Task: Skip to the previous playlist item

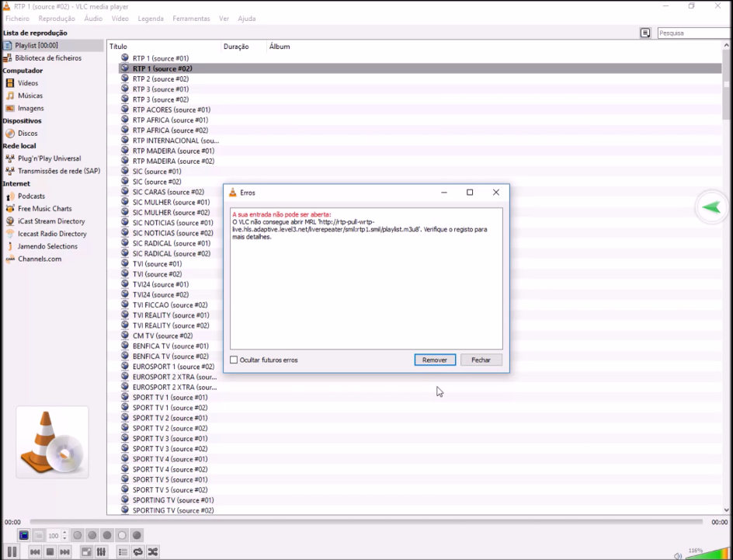Action: coord(35,552)
